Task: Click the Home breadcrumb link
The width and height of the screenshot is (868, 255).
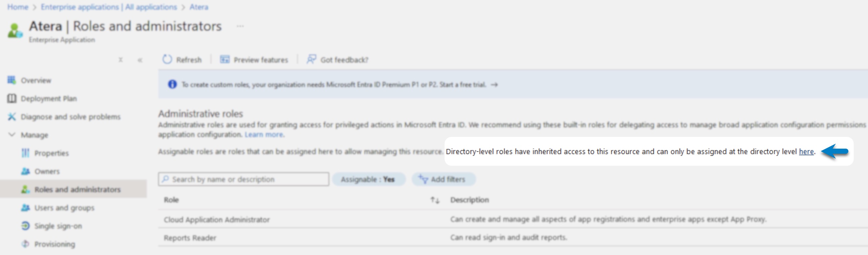Action: pyautogui.click(x=18, y=7)
